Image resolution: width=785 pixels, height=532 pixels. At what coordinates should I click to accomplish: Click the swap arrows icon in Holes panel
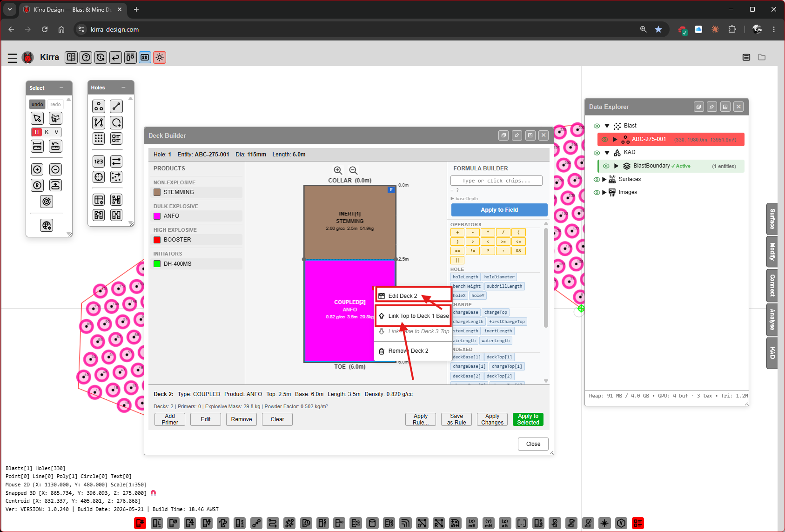[116, 162]
